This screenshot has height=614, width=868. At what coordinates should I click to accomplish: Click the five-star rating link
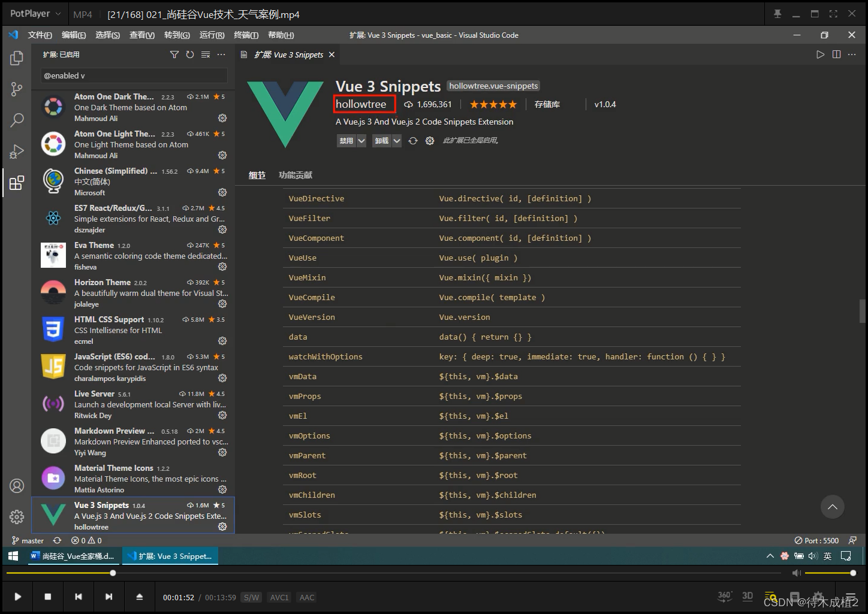point(493,104)
